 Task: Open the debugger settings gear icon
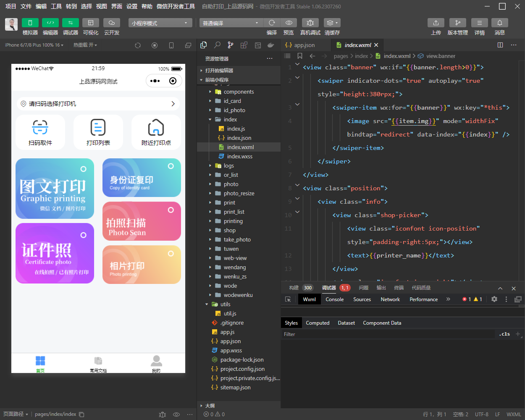(x=494, y=299)
